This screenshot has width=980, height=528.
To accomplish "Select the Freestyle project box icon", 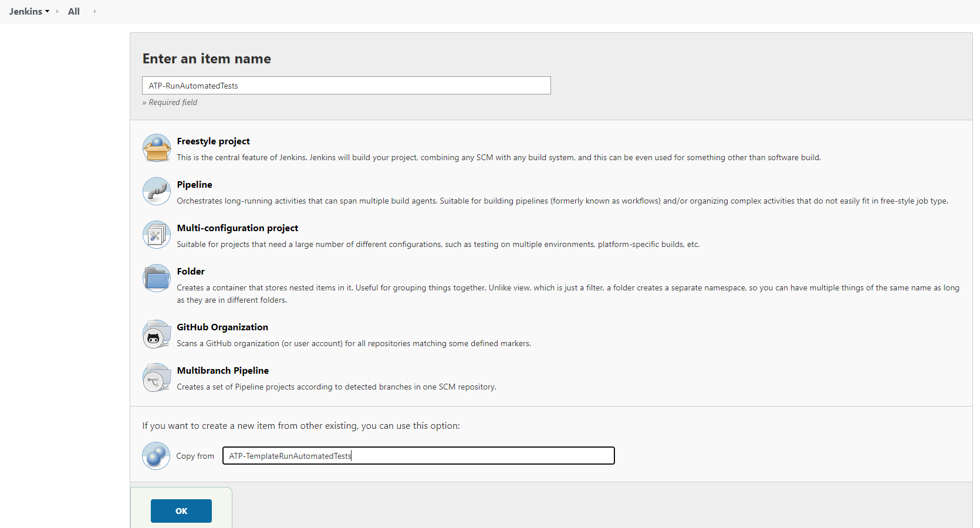I will (x=157, y=148).
